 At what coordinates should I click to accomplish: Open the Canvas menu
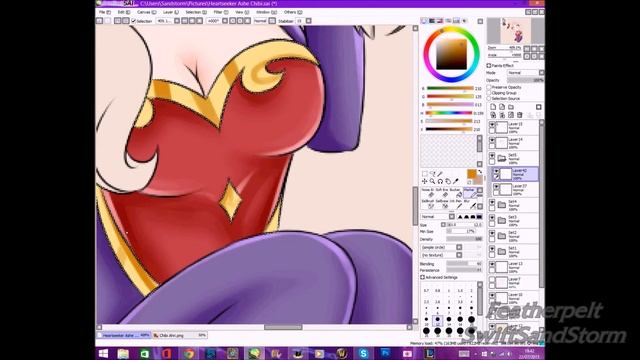pyautogui.click(x=147, y=12)
